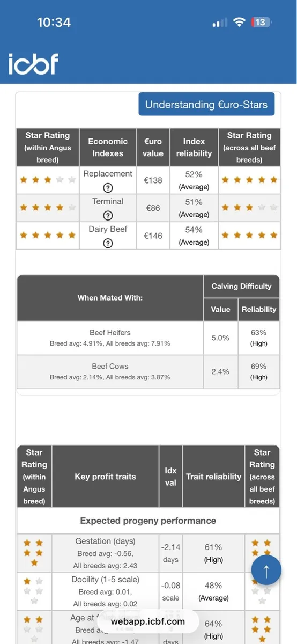Tap the blue scroll-to-top arrow button

click(x=266, y=570)
